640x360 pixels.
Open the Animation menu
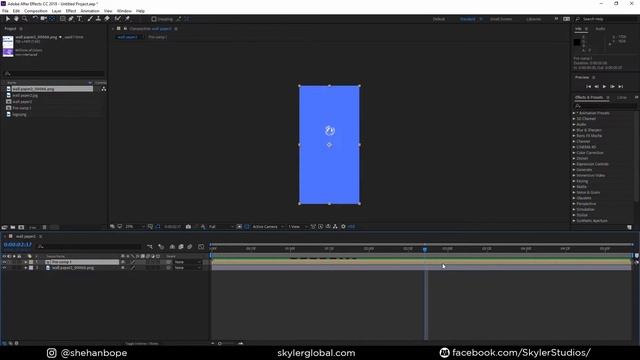click(x=90, y=11)
